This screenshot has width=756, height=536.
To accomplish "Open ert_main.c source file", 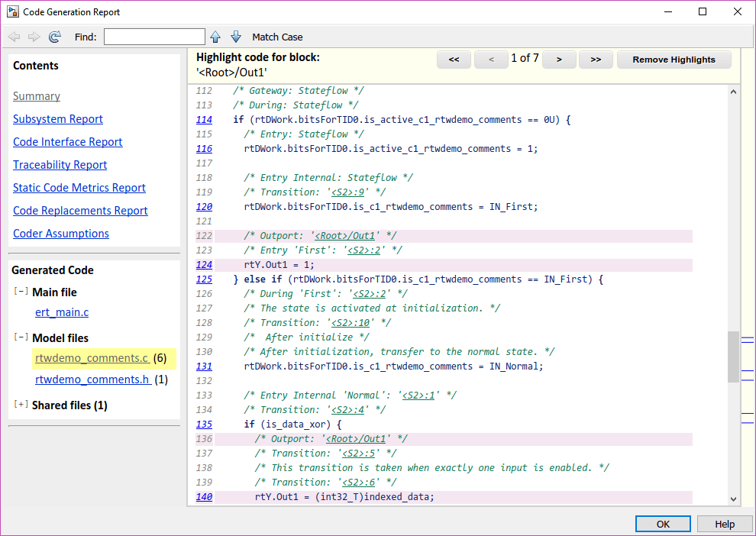I will 62,312.
